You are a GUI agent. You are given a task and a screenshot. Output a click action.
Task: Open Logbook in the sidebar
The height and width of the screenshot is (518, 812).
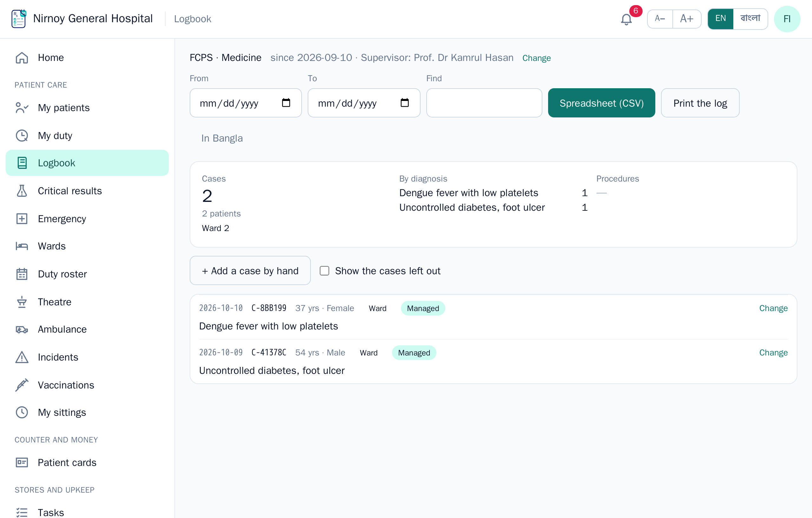click(x=87, y=163)
